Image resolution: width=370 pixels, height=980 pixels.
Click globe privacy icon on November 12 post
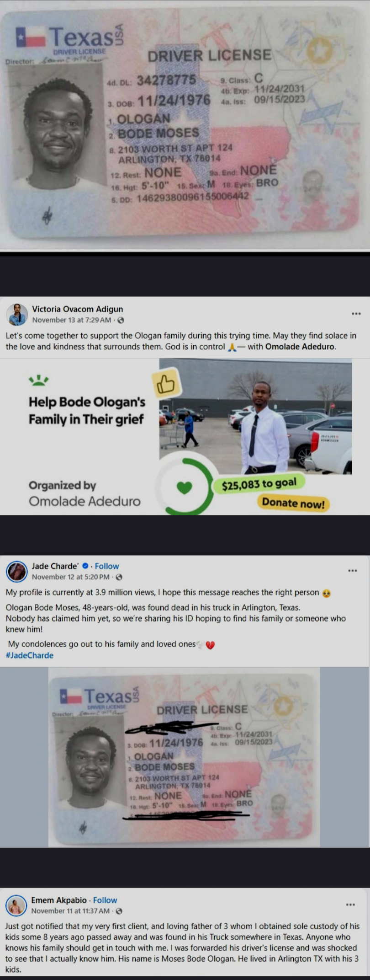tap(119, 577)
